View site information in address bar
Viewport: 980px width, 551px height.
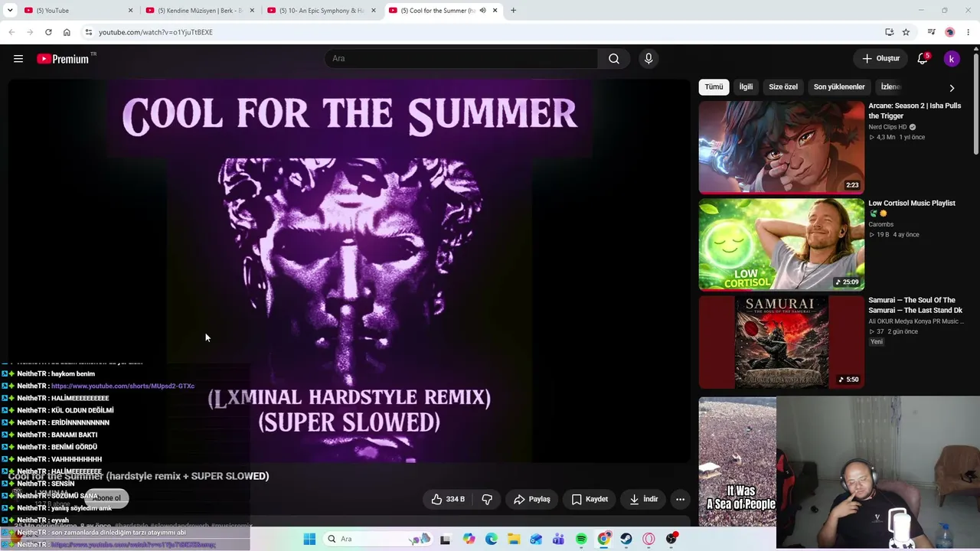coord(89,32)
